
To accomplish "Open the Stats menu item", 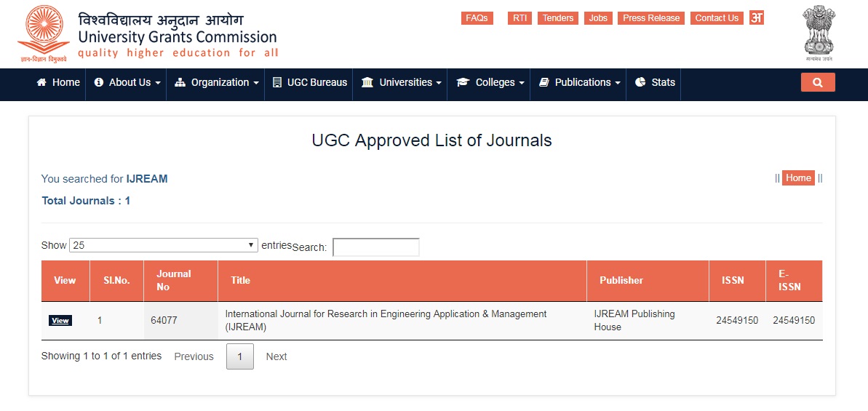I will point(655,82).
